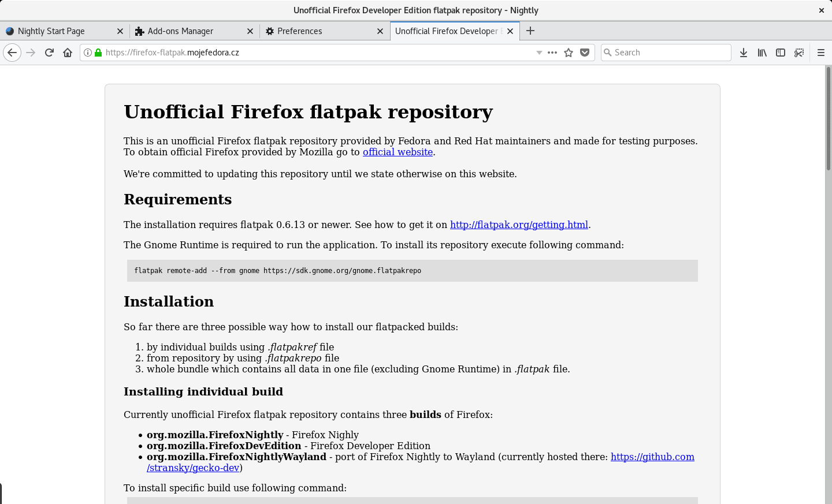This screenshot has height=504, width=832.
Task: Click the 'Requirements' heading
Action: tap(178, 200)
